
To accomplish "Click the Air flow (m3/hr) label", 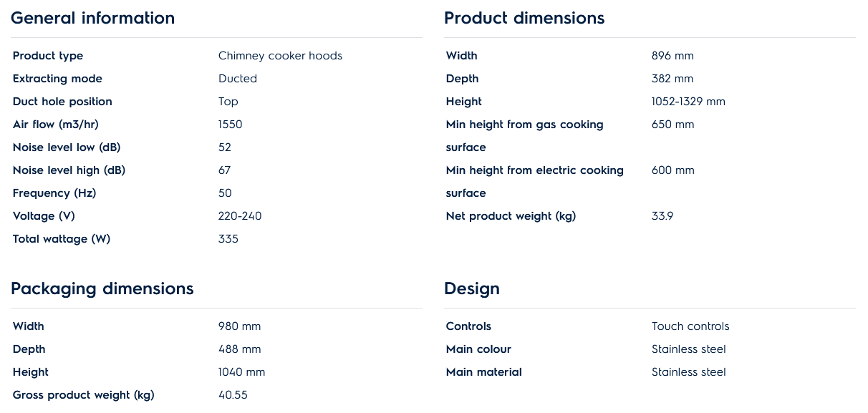I will [x=55, y=125].
